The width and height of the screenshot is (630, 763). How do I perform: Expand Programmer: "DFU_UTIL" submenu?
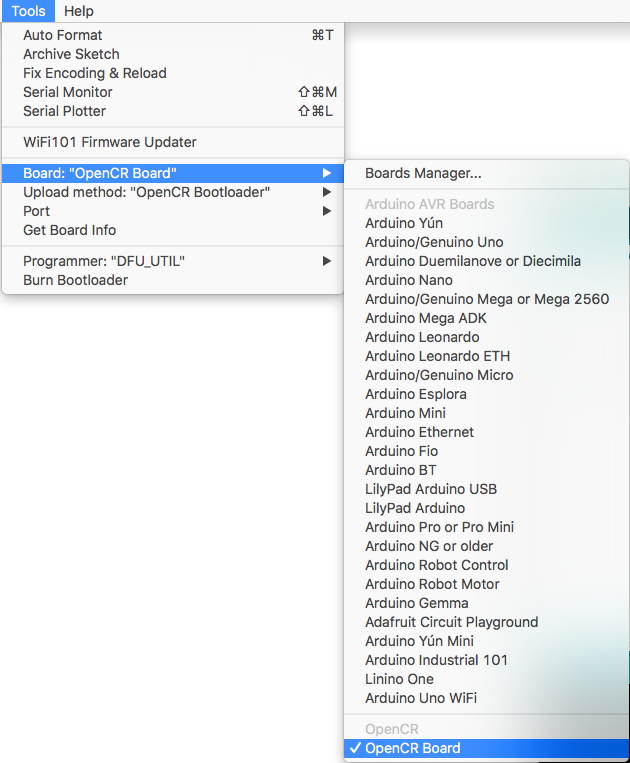click(173, 261)
